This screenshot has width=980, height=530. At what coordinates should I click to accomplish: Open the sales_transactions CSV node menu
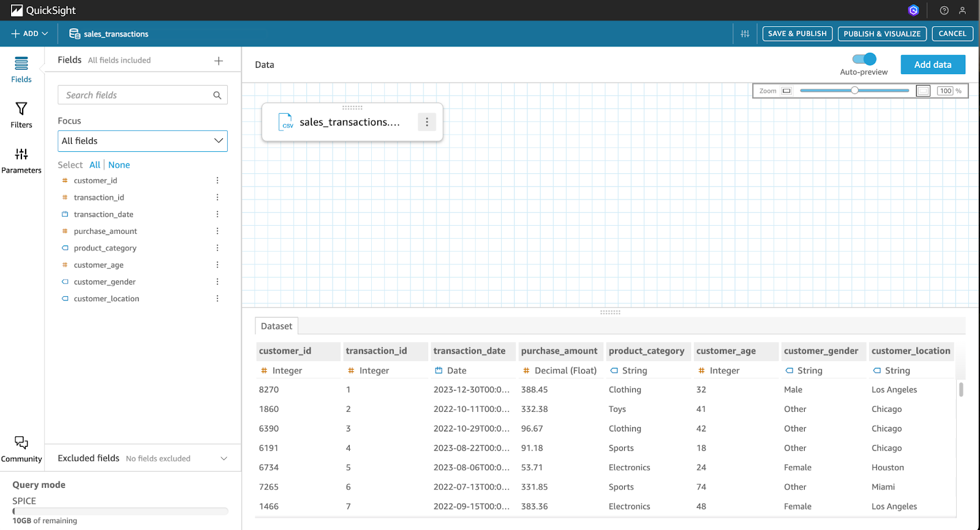[427, 122]
